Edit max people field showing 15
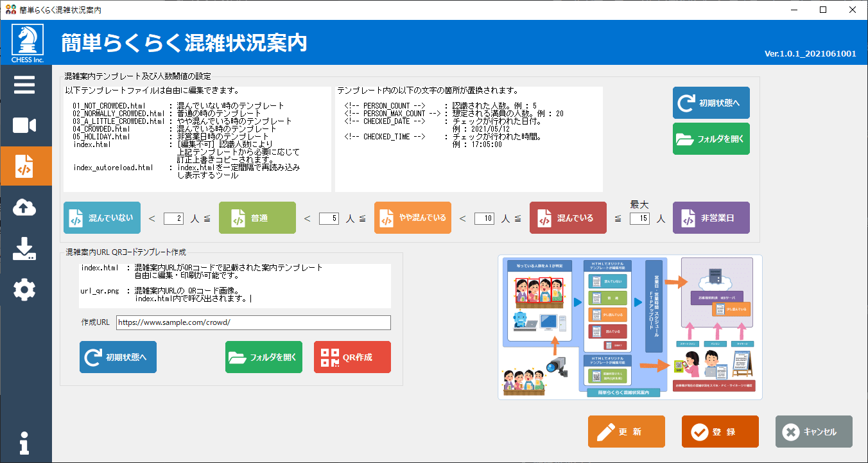The width and height of the screenshot is (868, 463). coord(640,218)
